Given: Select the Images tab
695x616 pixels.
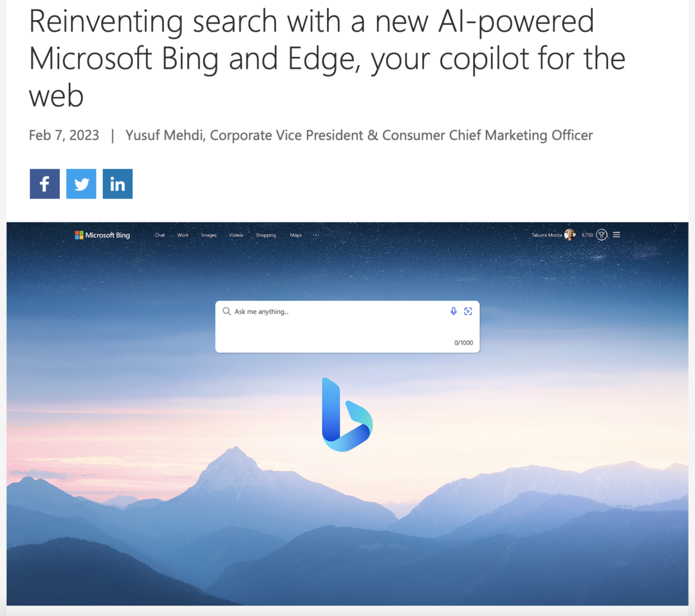Looking at the screenshot, I should (208, 235).
